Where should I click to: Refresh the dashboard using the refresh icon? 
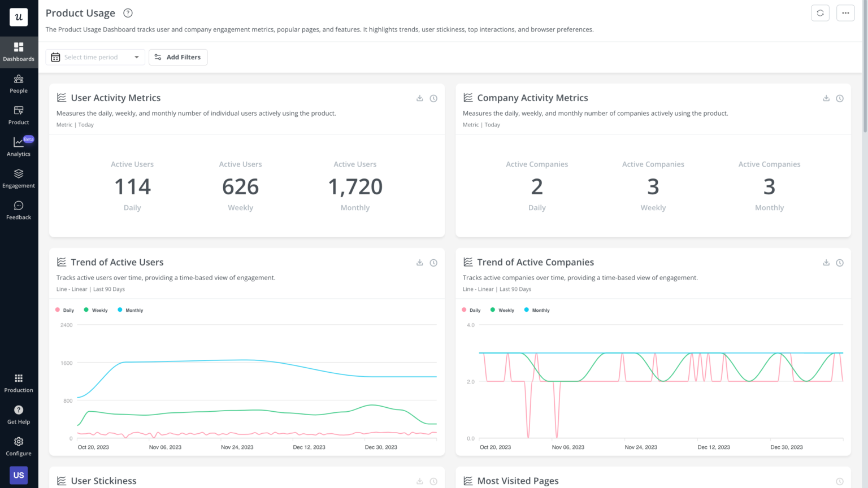(820, 12)
